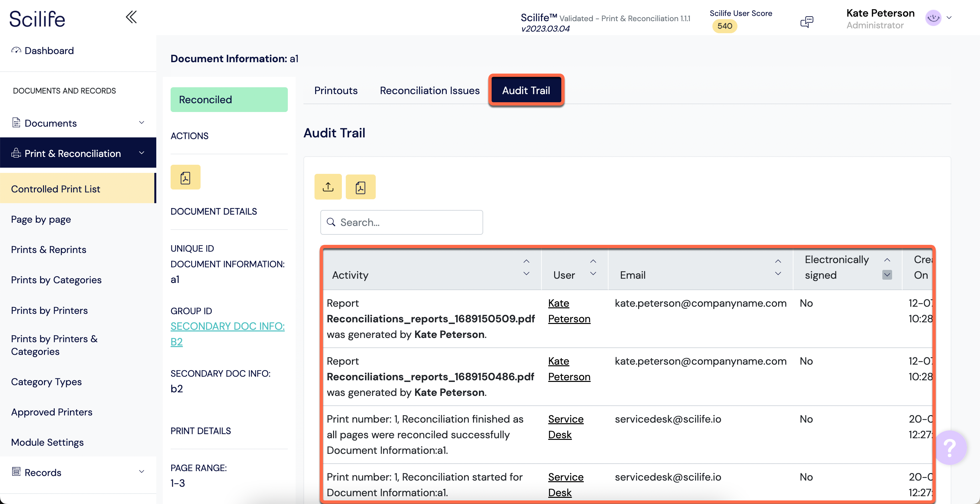Open the chat messages icon in header
The height and width of the screenshot is (504, 980).
pyautogui.click(x=806, y=22)
